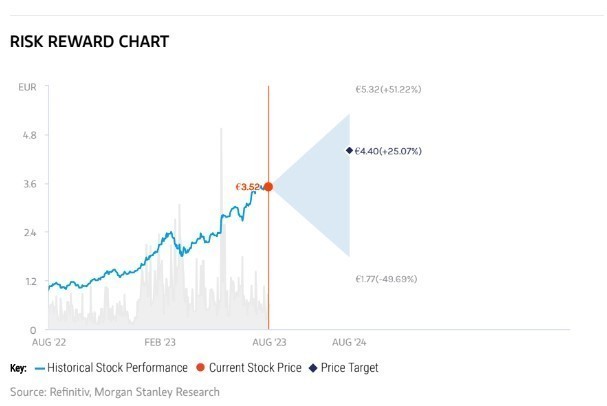The width and height of the screenshot is (607, 406).
Task: Click the €4.40 (+25.07%) price target label
Action: point(389,151)
